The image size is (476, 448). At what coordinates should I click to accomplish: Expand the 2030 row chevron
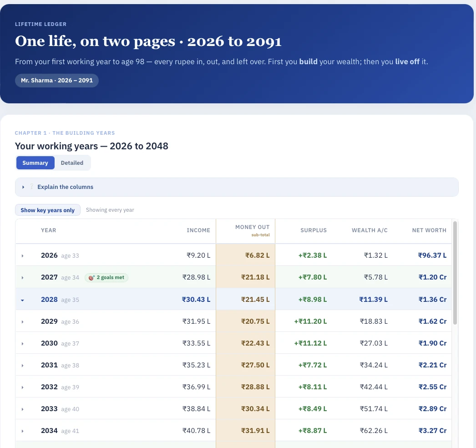22,344
